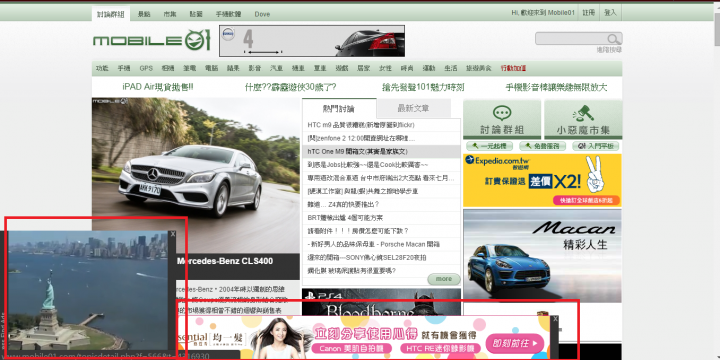Close the Statue of Liberty video popup
720x360 pixels.
pos(173,234)
